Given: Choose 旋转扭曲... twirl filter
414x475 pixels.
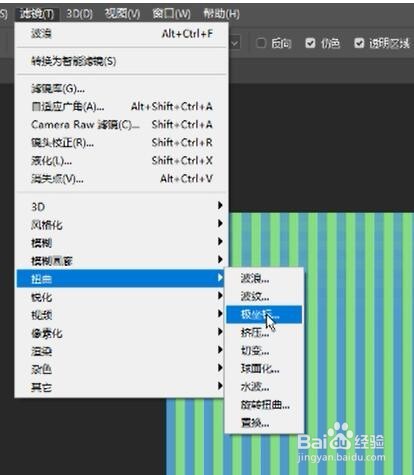Looking at the screenshot, I should pos(264,405).
